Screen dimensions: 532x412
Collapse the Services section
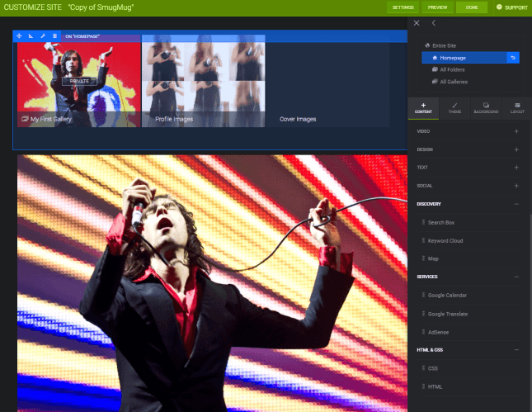[516, 277]
